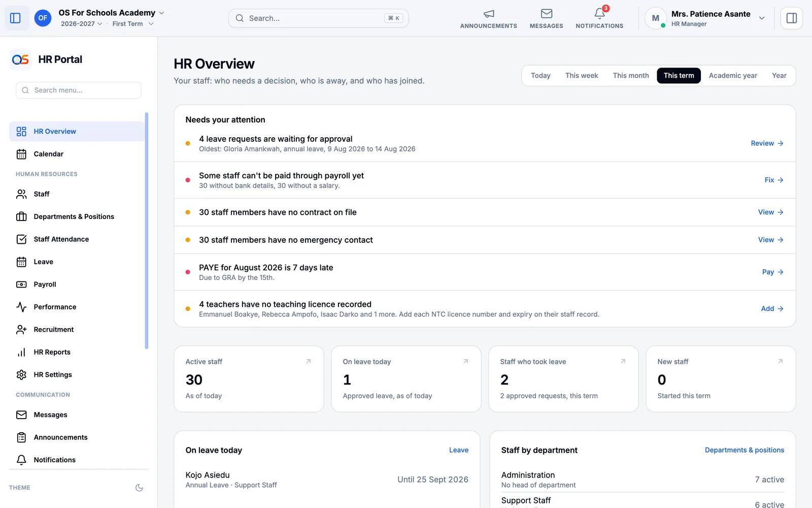Open Notifications in sidebar Communication section

tap(77, 460)
